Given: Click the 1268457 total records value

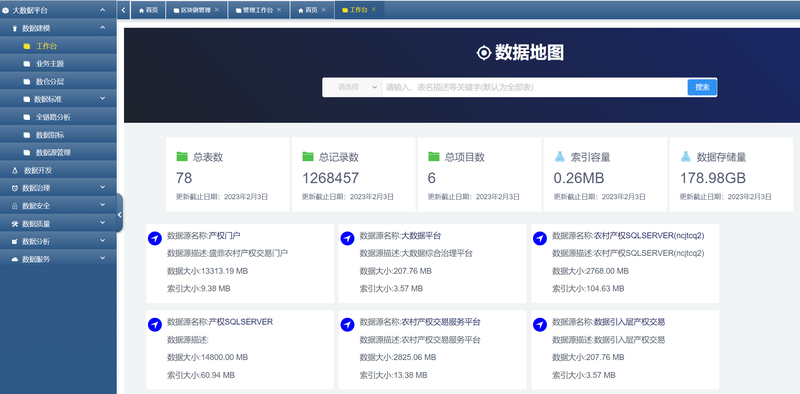Looking at the screenshot, I should pyautogui.click(x=331, y=178).
